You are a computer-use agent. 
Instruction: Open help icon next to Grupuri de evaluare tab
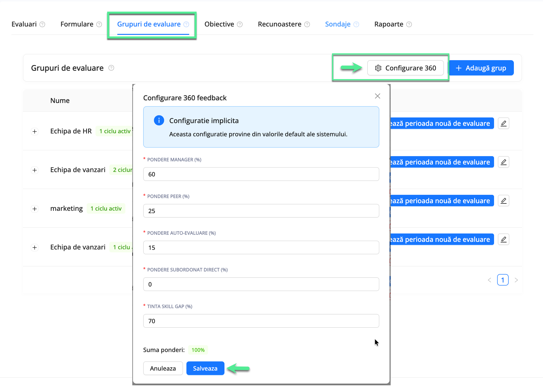click(x=186, y=24)
